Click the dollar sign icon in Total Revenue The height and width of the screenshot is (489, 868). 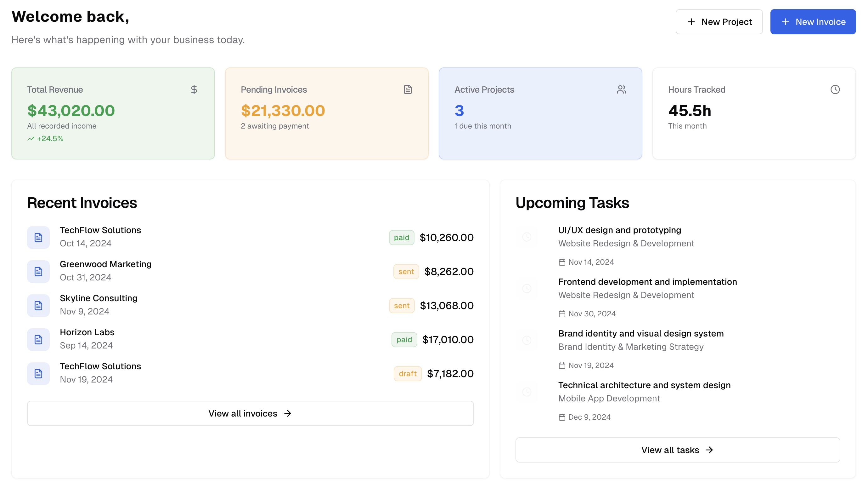click(194, 89)
